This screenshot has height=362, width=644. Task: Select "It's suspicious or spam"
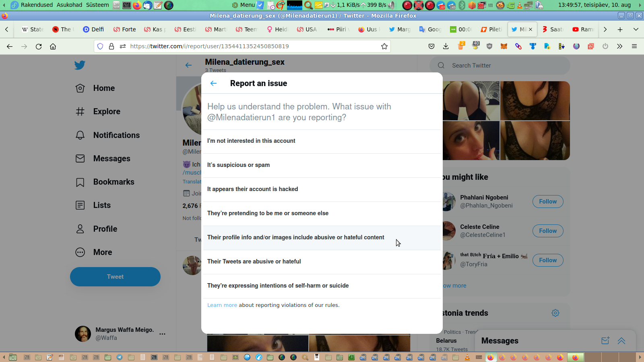[322, 165]
